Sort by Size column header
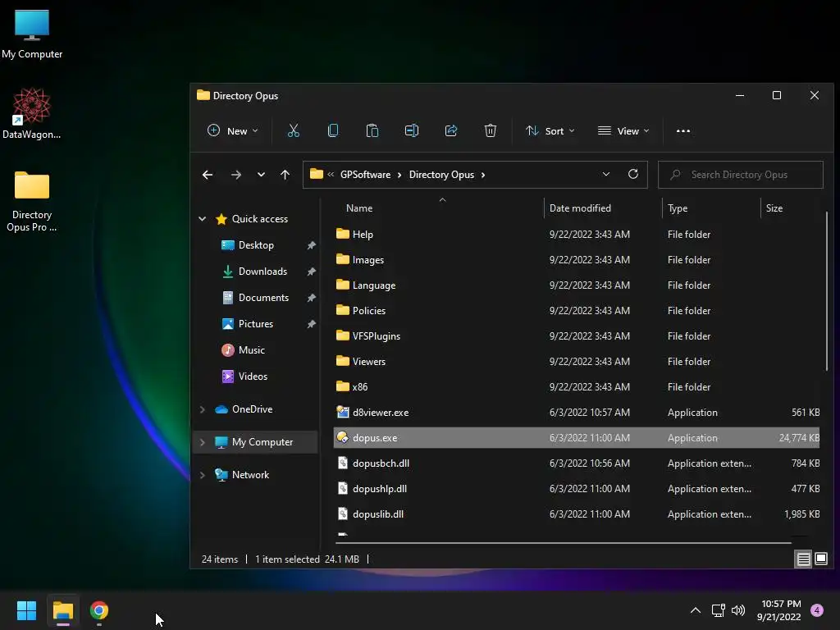Image resolution: width=840 pixels, height=630 pixels. point(791,208)
